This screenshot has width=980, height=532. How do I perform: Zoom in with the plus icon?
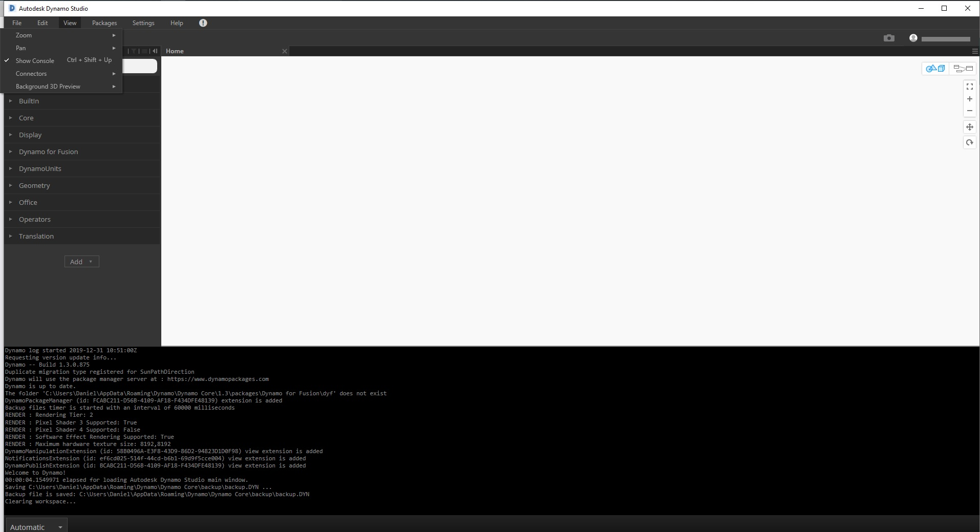tap(969, 99)
